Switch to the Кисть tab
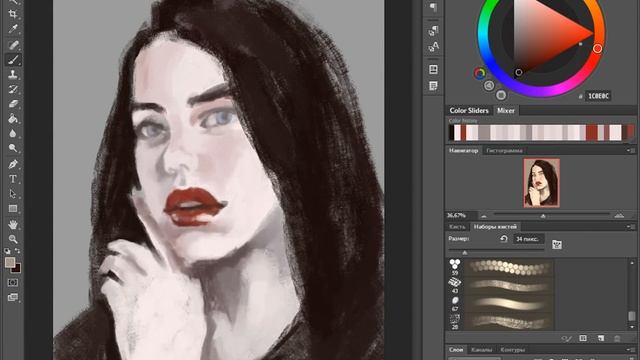640x360 pixels. coord(457,227)
